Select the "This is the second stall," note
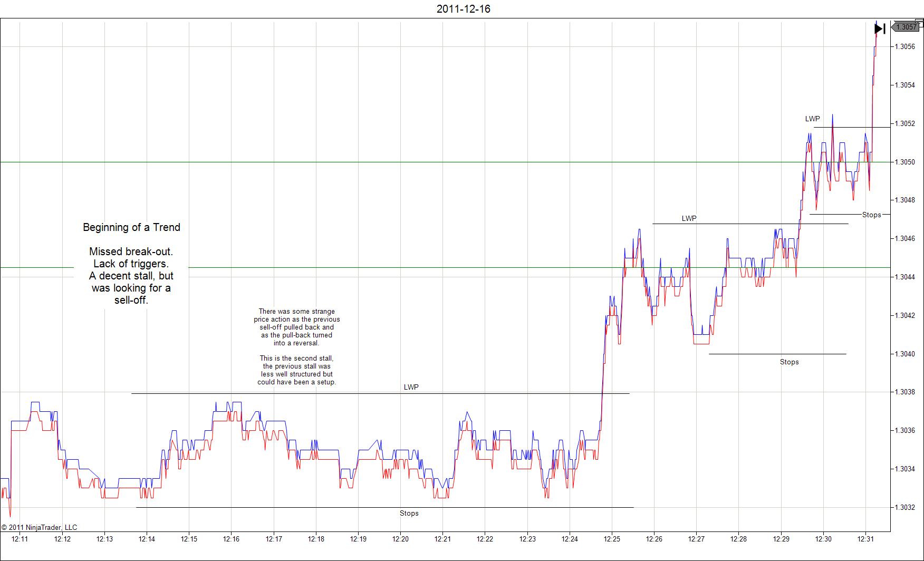This screenshot has height=561, width=924. pos(297,359)
